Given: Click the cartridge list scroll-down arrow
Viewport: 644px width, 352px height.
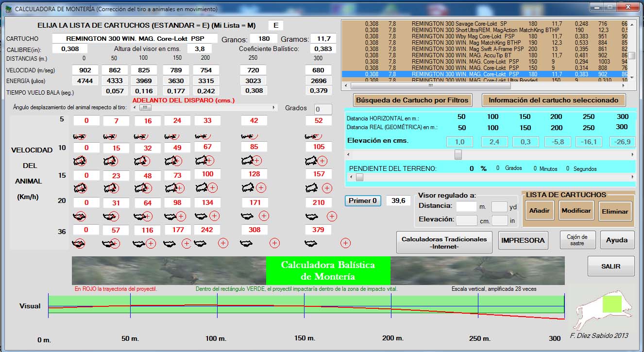Looking at the screenshot, I should [632, 77].
